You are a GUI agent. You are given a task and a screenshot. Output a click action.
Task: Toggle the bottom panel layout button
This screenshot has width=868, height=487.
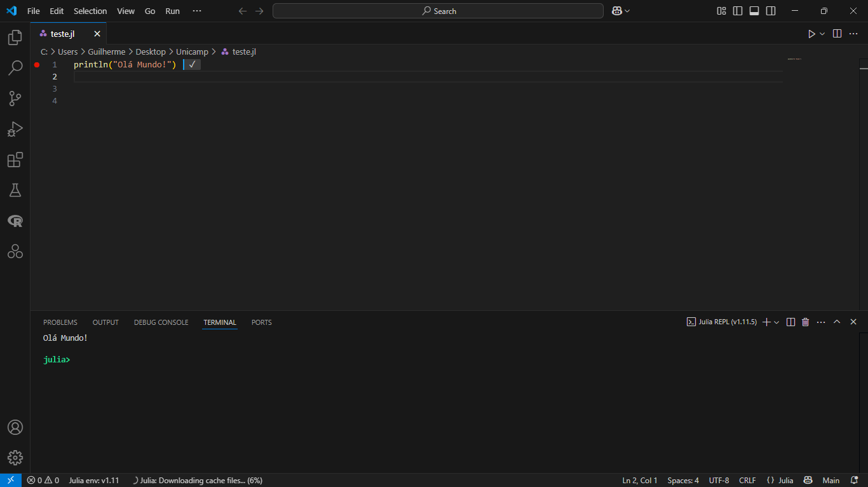[x=754, y=11]
